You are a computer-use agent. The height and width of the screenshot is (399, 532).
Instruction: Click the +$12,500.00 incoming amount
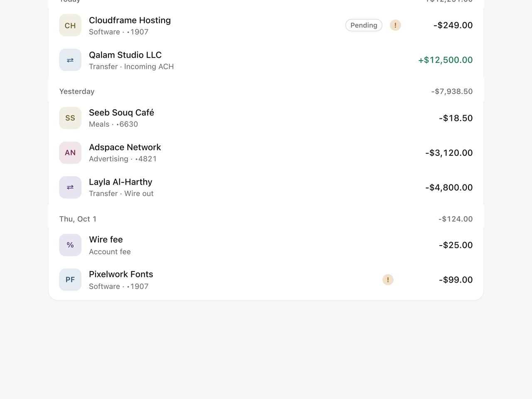click(x=445, y=60)
